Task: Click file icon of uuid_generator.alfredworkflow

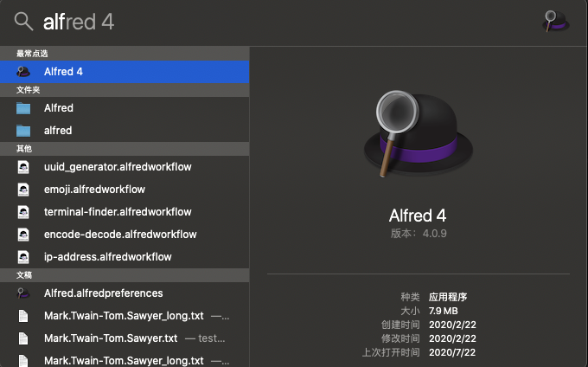Action: tap(23, 167)
